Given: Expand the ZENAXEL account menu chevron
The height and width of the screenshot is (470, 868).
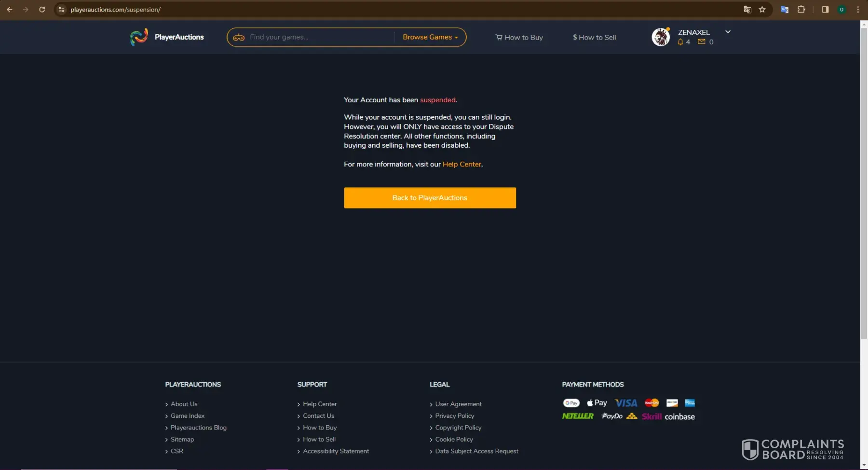Looking at the screenshot, I should tap(728, 32).
